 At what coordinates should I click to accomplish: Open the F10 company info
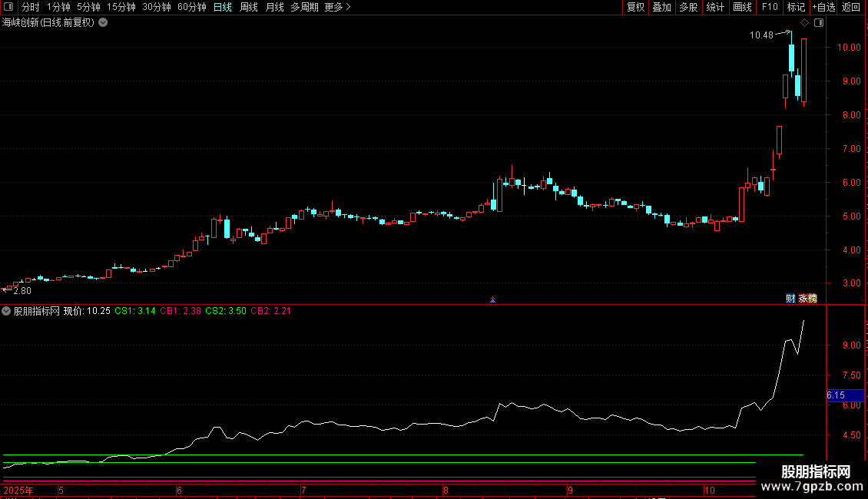[x=769, y=7]
